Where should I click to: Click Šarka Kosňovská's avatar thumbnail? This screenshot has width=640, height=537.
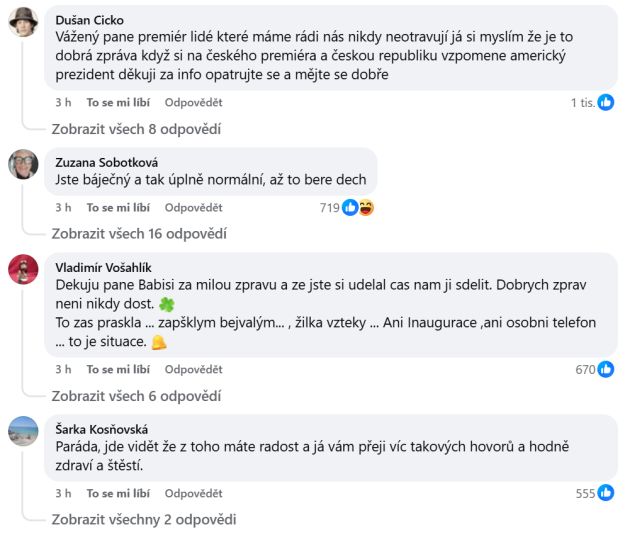tap(23, 430)
